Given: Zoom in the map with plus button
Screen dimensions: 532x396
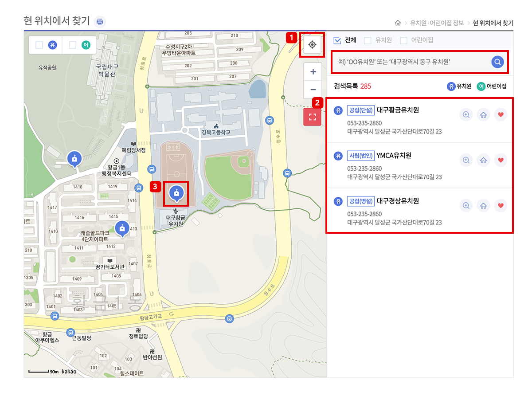Looking at the screenshot, I should (x=313, y=72).
